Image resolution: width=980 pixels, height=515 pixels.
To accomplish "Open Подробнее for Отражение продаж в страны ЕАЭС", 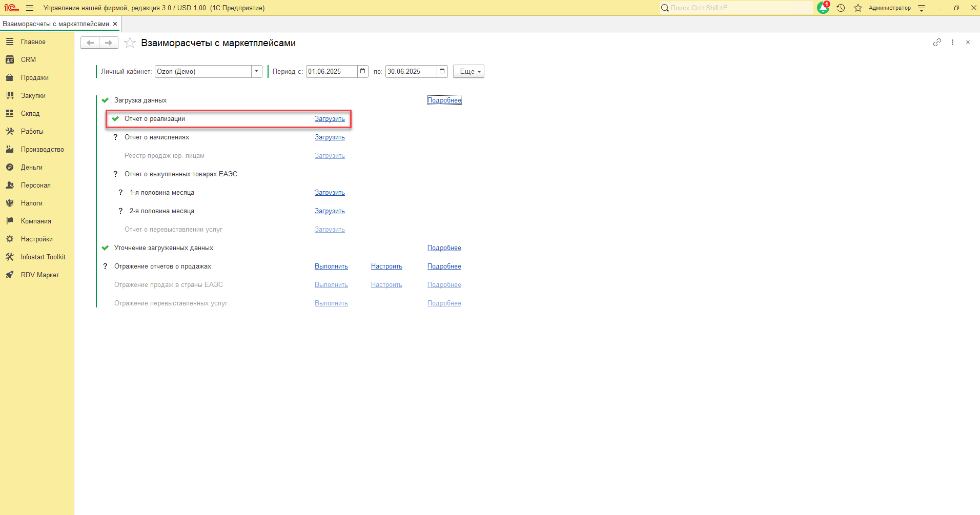I will [x=444, y=285].
